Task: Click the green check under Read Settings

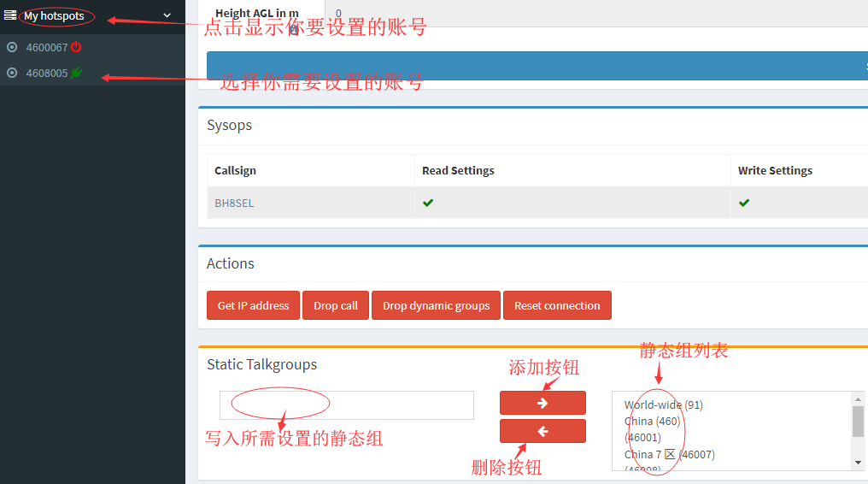Action: click(x=428, y=203)
